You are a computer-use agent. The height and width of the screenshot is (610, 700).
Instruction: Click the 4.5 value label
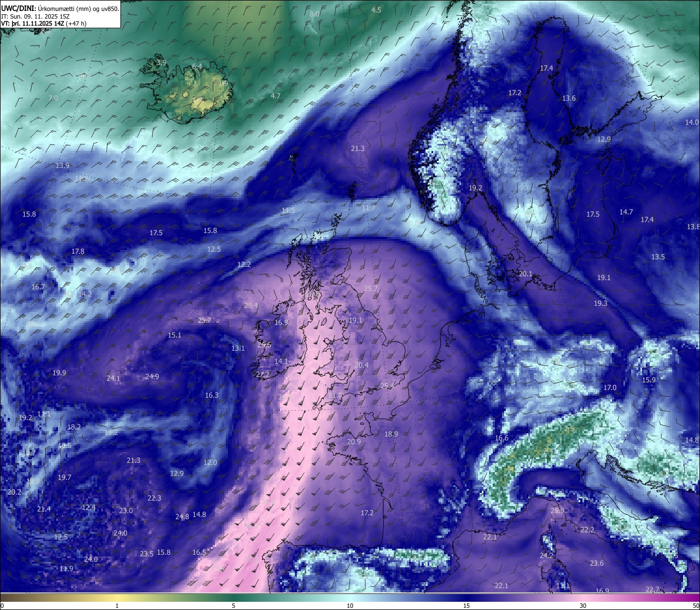pos(376,10)
